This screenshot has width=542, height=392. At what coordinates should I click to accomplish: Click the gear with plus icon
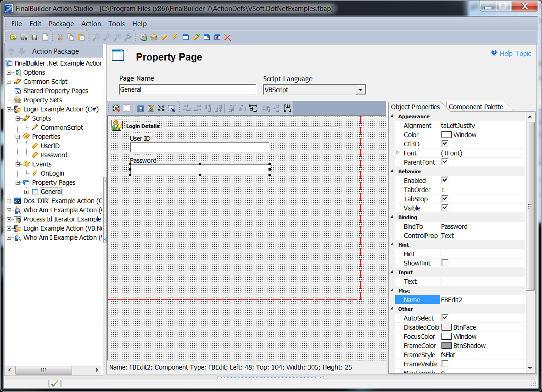click(x=144, y=37)
